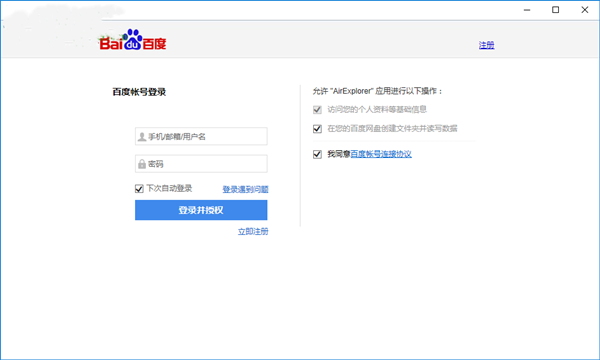The height and width of the screenshot is (360, 600).
Task: Open the 注册 link in the header
Action: click(x=486, y=45)
